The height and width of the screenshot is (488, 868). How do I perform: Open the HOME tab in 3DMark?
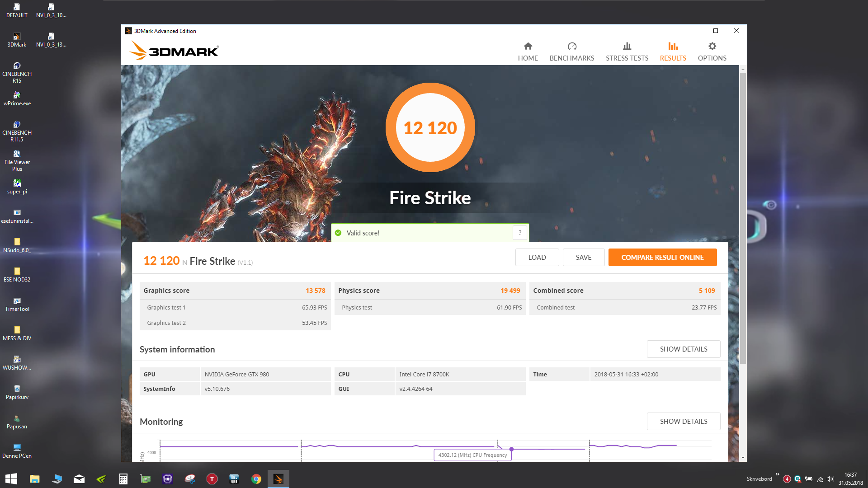pos(528,52)
